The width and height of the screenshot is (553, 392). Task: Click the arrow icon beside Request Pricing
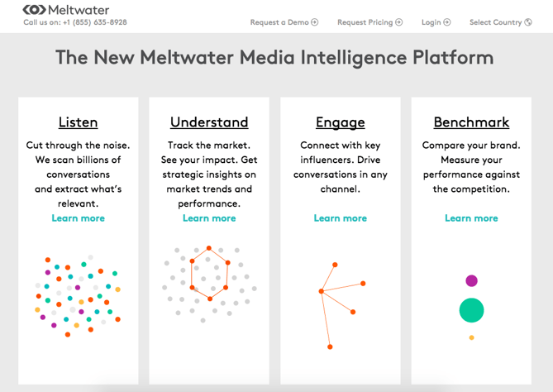[x=399, y=22]
